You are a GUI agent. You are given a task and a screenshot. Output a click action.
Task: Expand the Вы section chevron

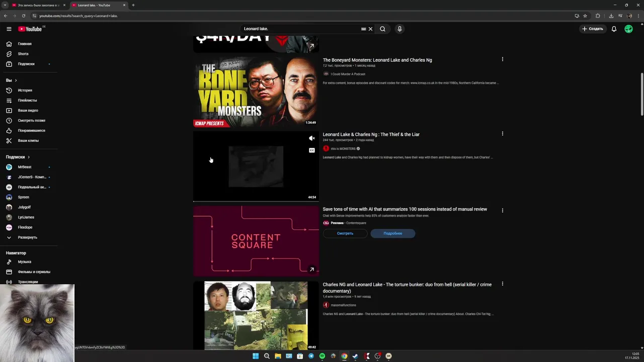(16, 80)
